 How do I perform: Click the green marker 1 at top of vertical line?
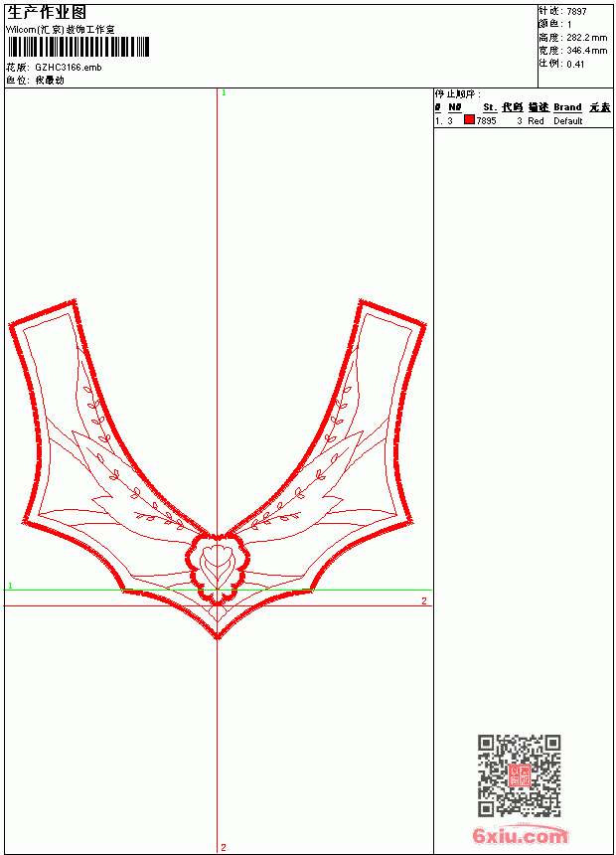[224, 93]
